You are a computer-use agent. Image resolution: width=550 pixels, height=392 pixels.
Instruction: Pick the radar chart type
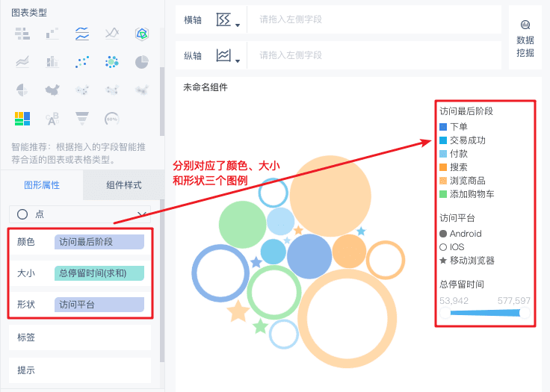[142, 34]
